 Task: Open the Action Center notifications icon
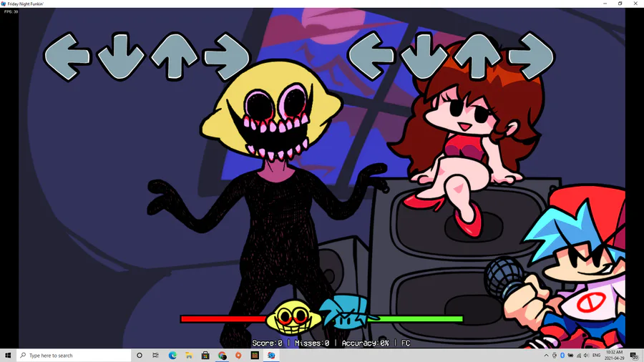(x=635, y=356)
